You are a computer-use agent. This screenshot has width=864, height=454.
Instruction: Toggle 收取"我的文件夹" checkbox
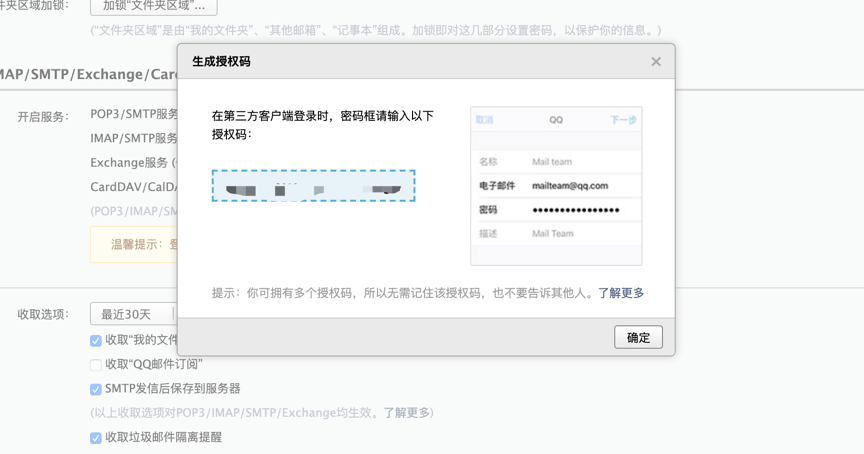point(95,340)
